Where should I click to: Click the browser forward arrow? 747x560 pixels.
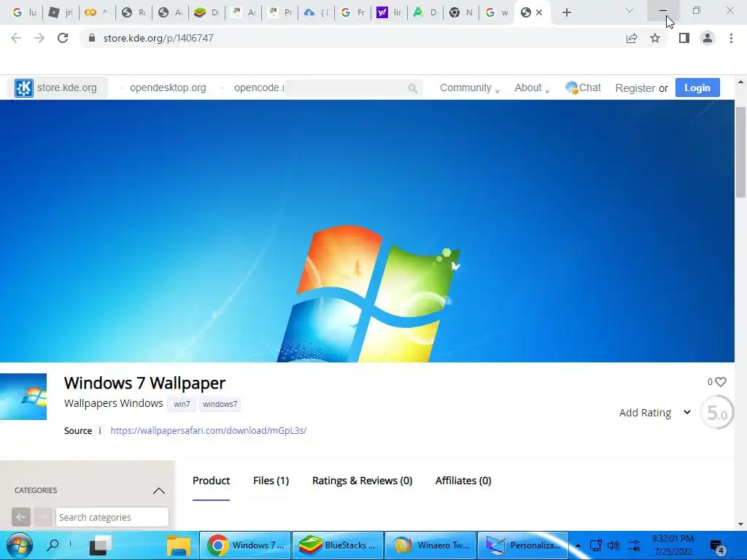tap(39, 38)
